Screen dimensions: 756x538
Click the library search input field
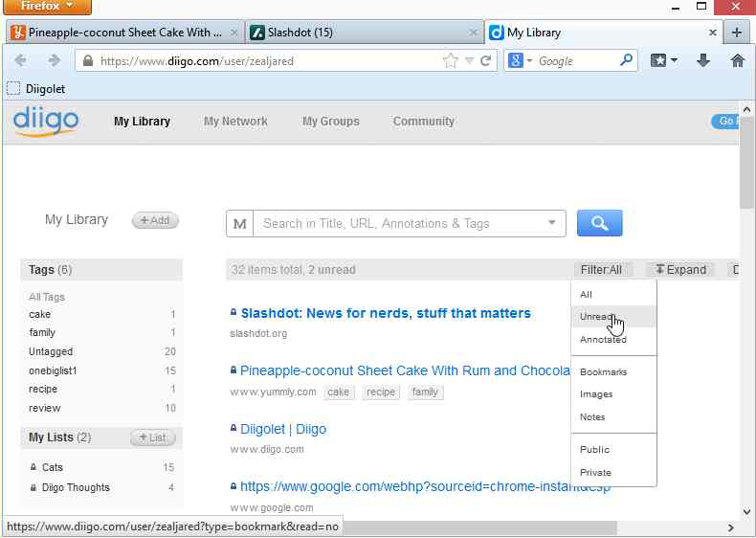tap(398, 224)
